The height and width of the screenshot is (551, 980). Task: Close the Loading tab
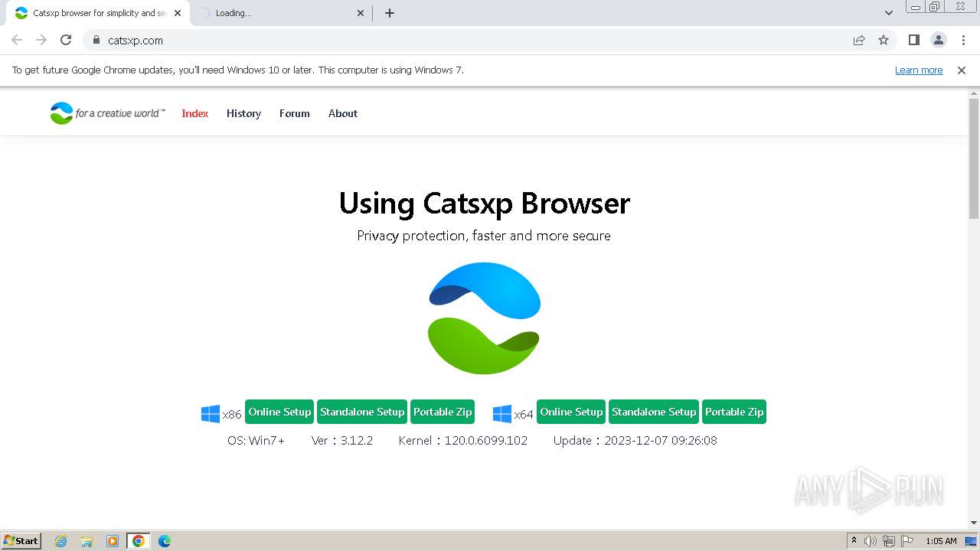pyautogui.click(x=361, y=13)
